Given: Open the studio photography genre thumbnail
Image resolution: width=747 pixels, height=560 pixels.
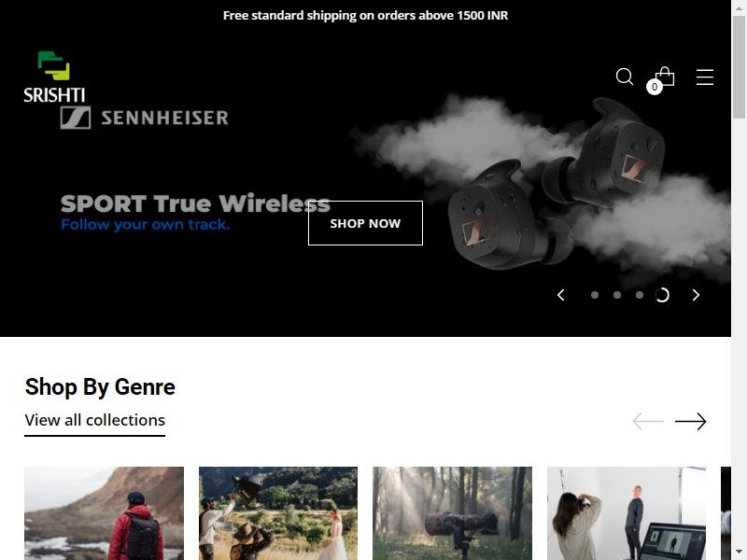Looking at the screenshot, I should click(x=627, y=513).
